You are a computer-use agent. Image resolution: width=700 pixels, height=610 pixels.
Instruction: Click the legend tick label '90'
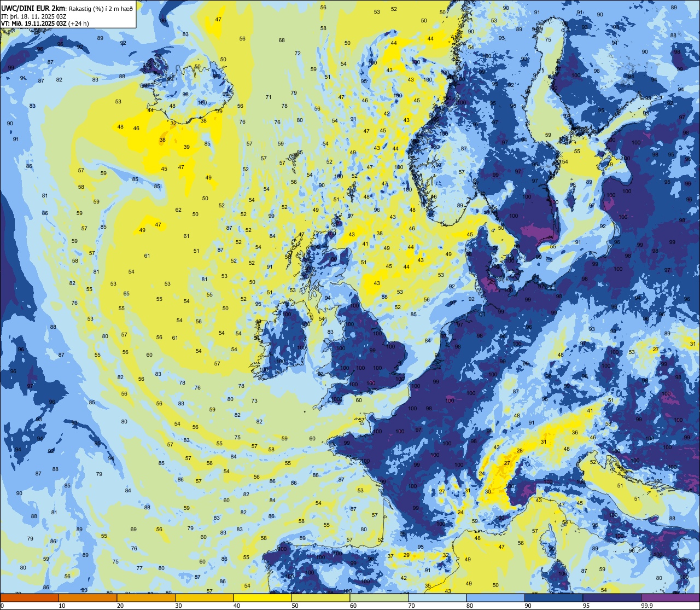pos(528,606)
